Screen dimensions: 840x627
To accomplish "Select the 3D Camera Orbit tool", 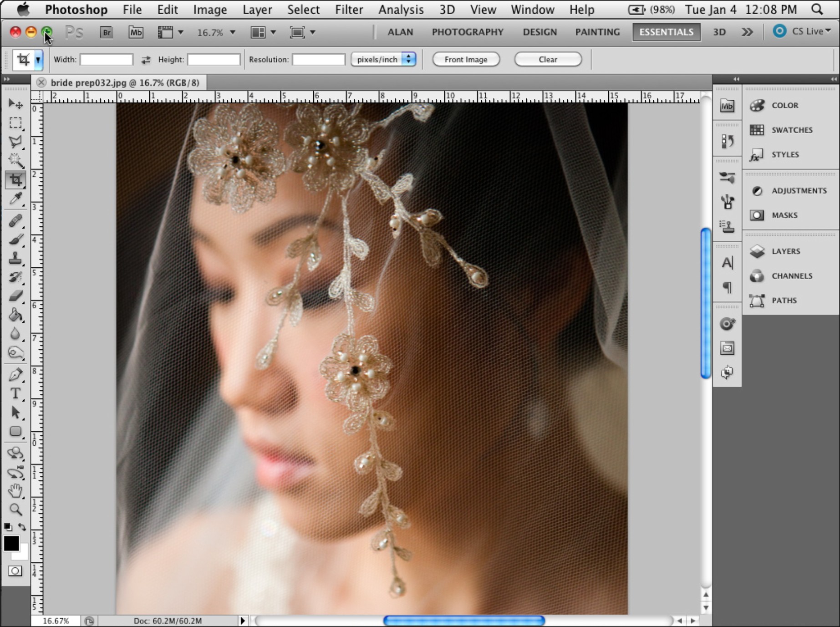I will click(x=15, y=472).
